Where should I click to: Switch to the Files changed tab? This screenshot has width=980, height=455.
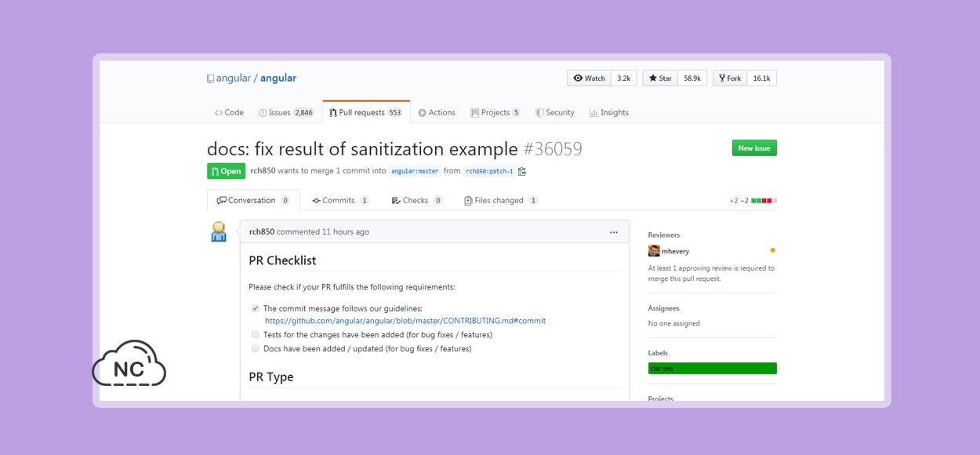[x=501, y=200]
